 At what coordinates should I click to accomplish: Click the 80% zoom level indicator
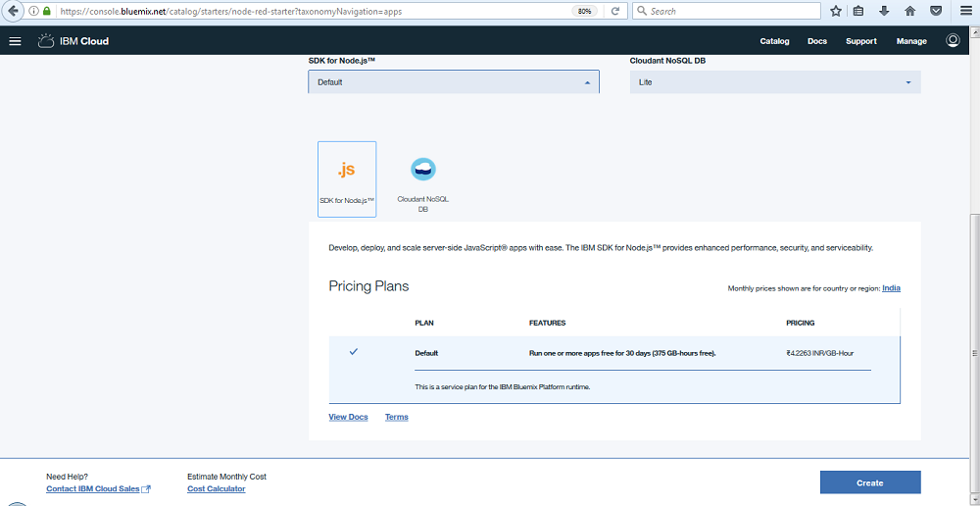tap(584, 11)
